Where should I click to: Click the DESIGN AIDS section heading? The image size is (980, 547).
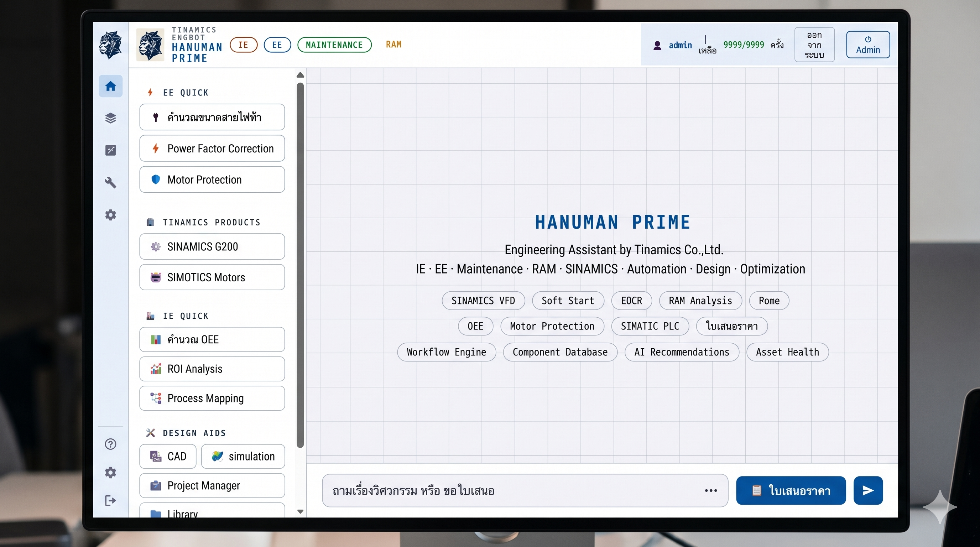point(194,433)
